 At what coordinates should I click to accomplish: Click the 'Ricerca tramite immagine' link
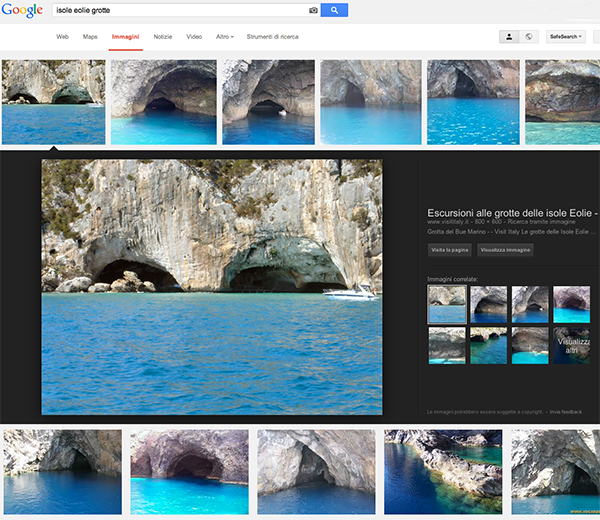coord(541,222)
